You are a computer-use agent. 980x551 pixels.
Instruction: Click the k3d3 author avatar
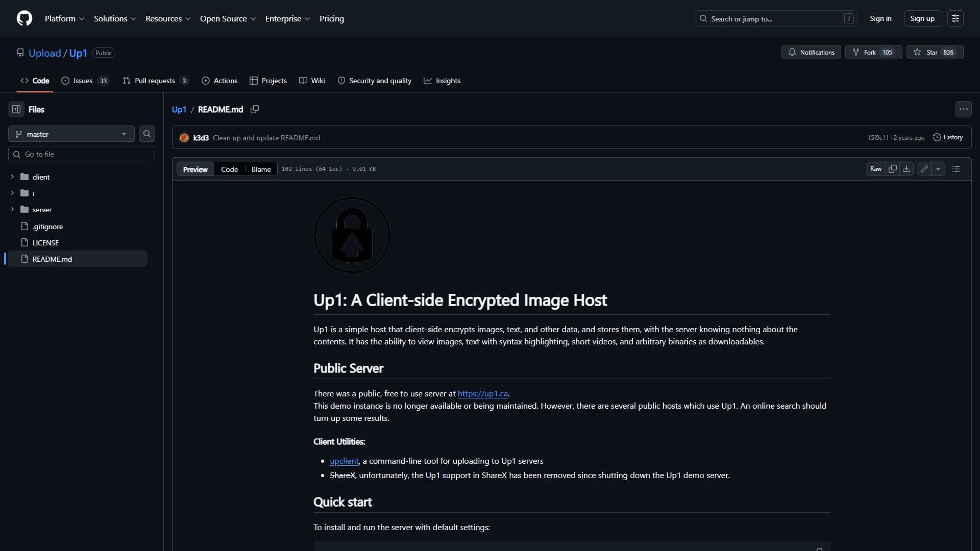point(184,138)
